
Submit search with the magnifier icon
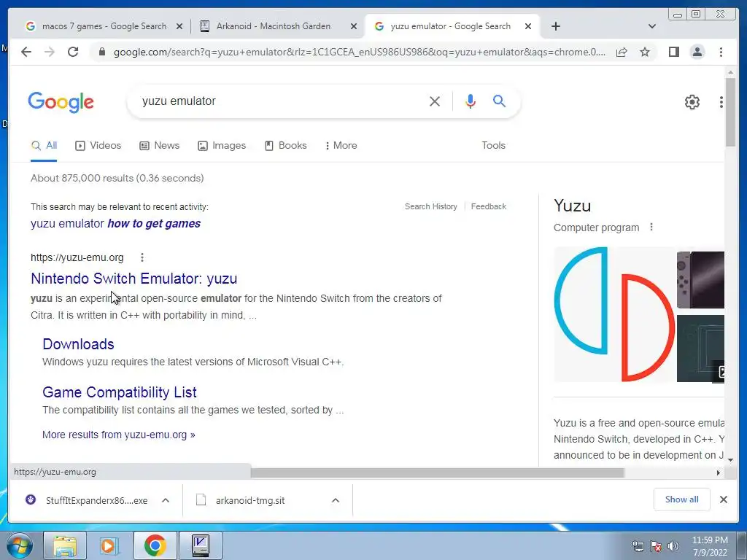click(499, 101)
